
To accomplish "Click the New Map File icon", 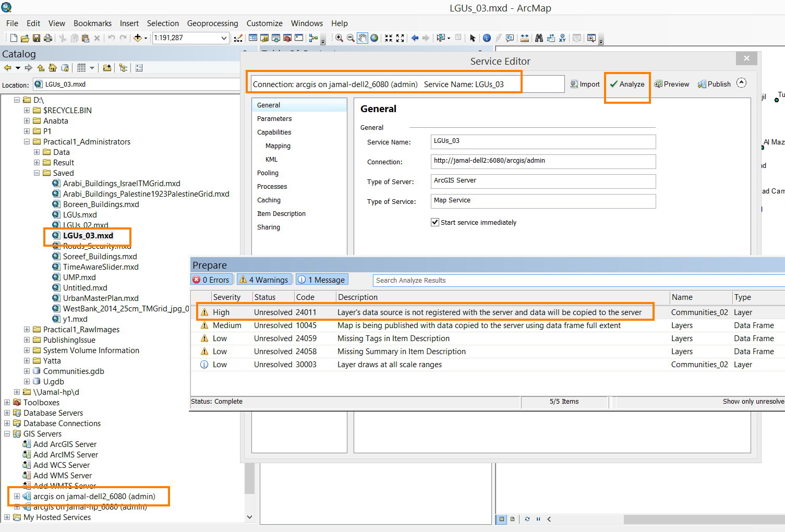I will (x=14, y=38).
